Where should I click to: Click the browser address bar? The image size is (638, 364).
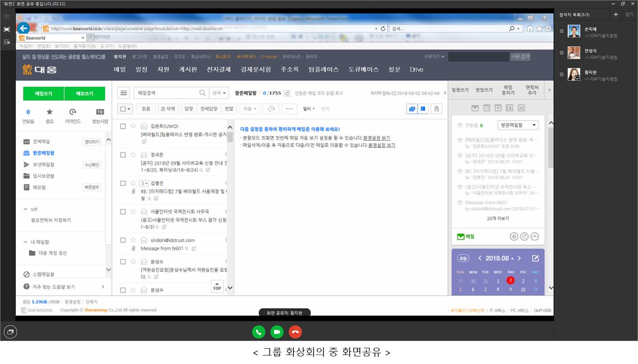[x=214, y=28]
